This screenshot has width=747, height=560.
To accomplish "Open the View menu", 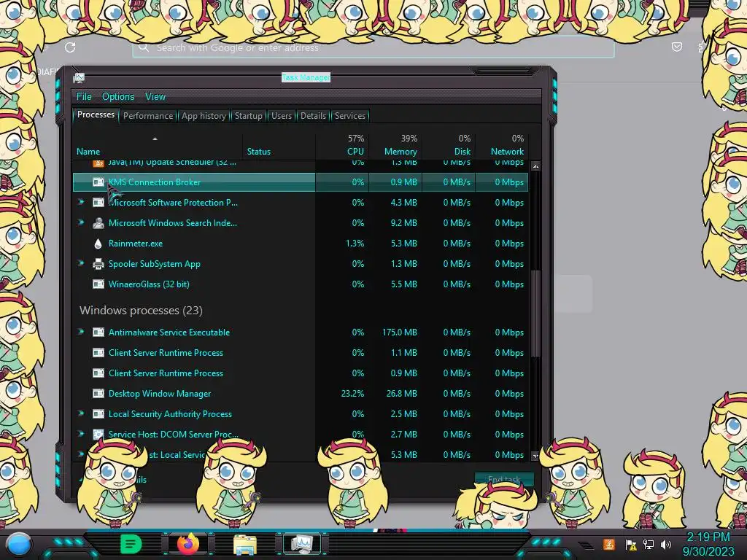I will [x=155, y=97].
